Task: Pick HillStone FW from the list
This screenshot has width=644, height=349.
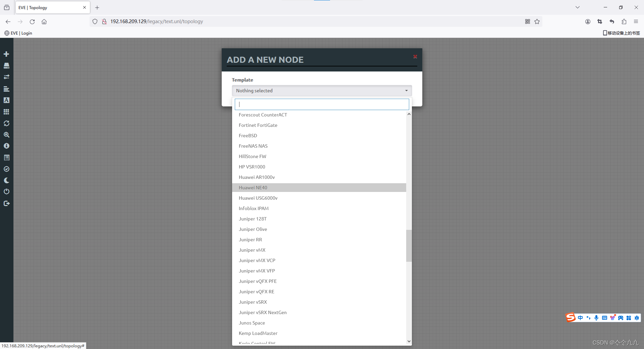Action: tap(319, 156)
